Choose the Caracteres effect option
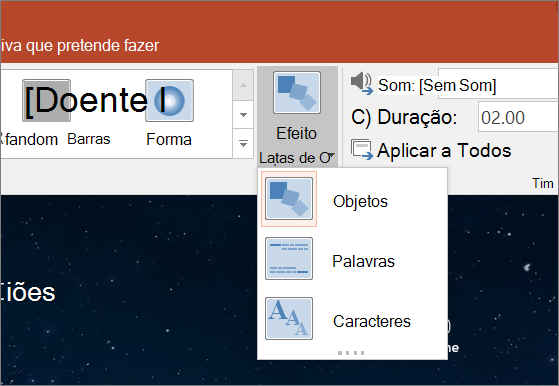 (x=353, y=319)
